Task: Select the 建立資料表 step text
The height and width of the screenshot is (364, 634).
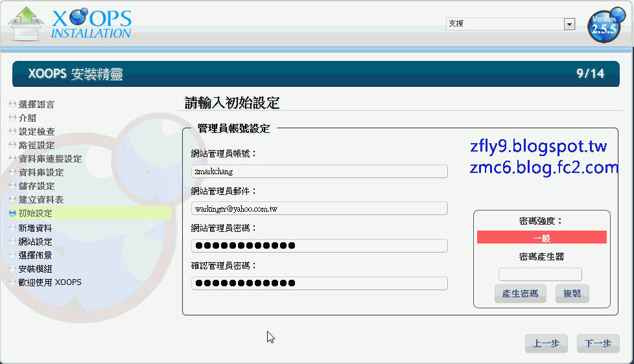Action: (41, 199)
